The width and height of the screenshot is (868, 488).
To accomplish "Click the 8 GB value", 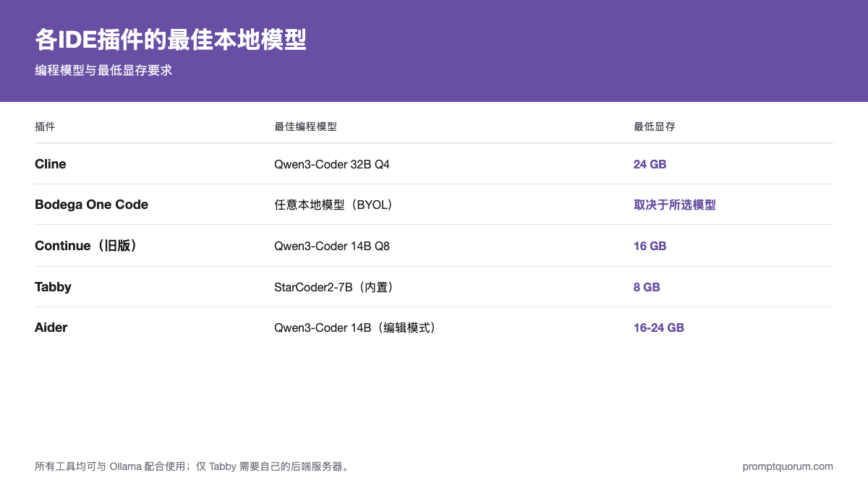I will [647, 287].
